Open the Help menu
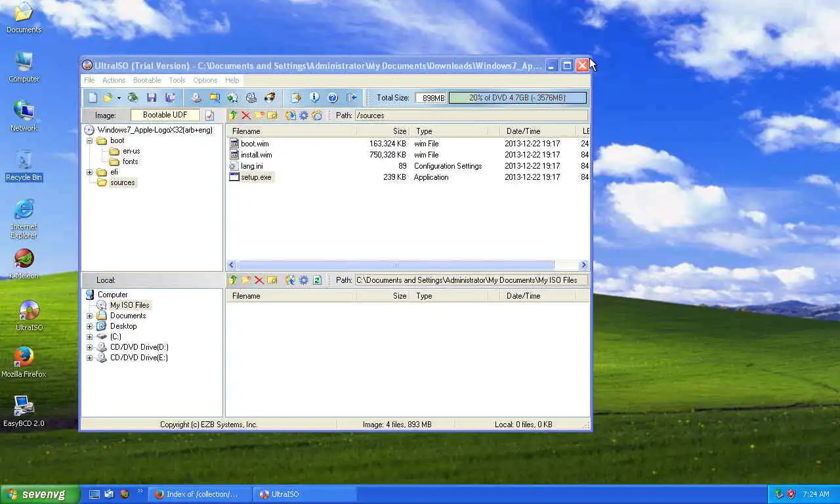Image resolution: width=840 pixels, height=504 pixels. 232,80
